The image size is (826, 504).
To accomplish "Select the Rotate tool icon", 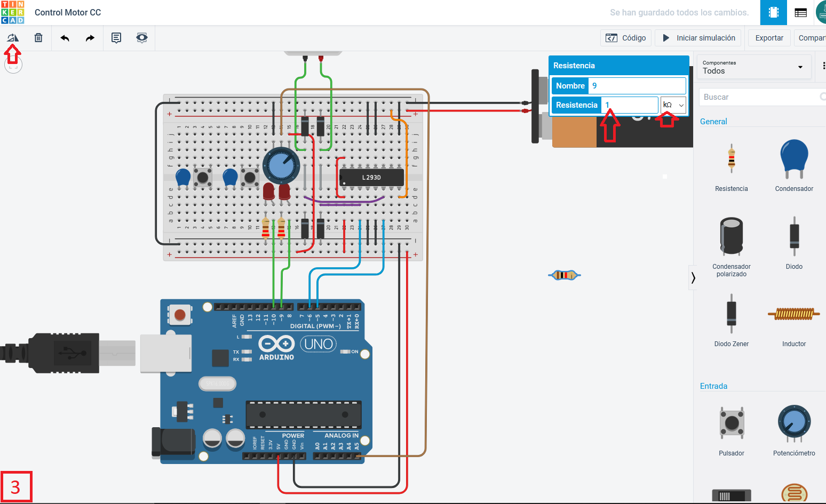I will click(13, 38).
